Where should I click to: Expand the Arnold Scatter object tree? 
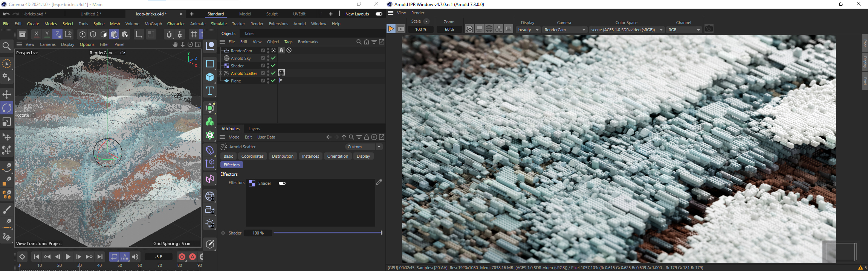tap(221, 73)
